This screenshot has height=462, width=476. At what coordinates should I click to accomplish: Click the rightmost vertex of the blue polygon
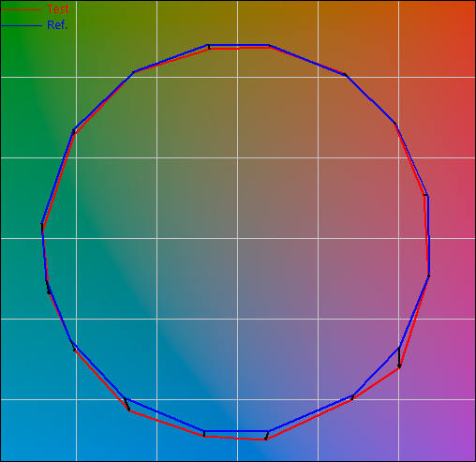429,276
